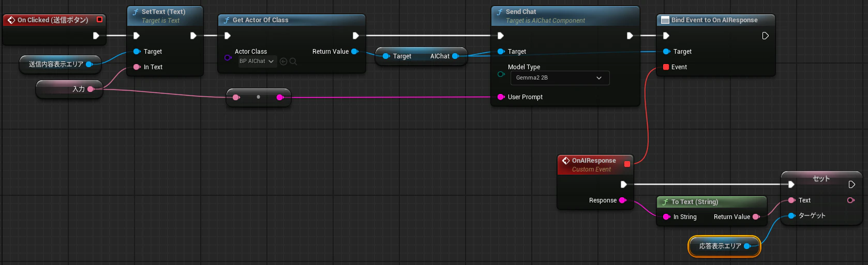The height and width of the screenshot is (265, 868).
Task: Click the red Event pin on Bind Event node
Action: tap(666, 67)
